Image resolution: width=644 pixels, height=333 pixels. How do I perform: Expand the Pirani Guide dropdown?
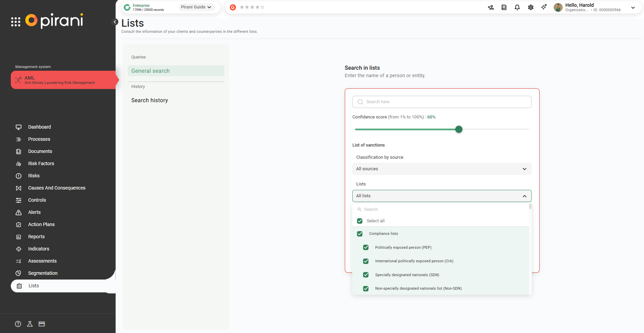tap(196, 7)
